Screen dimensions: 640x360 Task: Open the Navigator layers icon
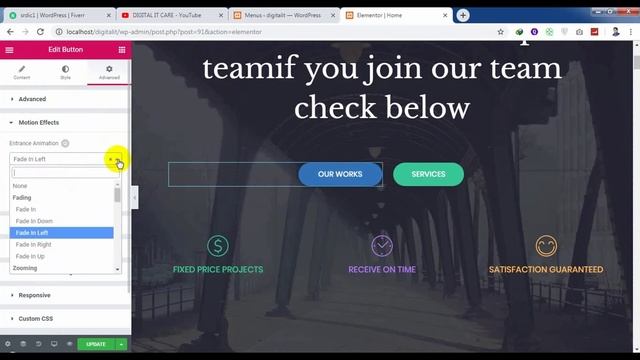23,344
